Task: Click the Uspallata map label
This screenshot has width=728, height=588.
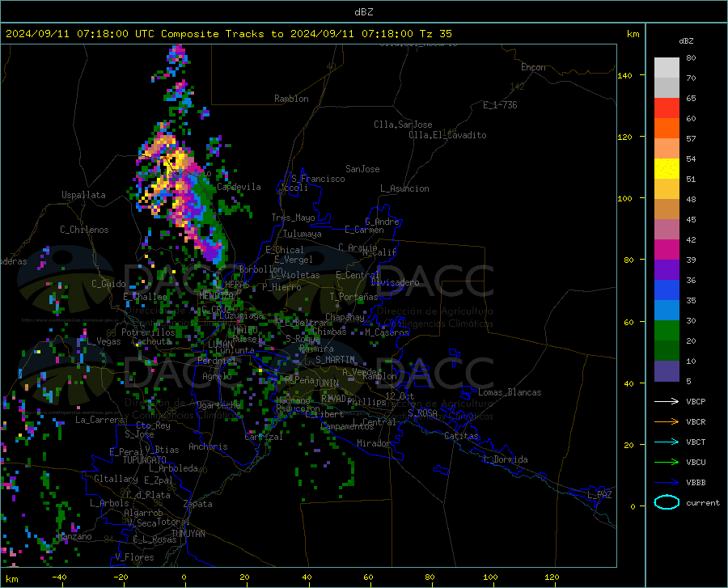Action: tap(83, 195)
